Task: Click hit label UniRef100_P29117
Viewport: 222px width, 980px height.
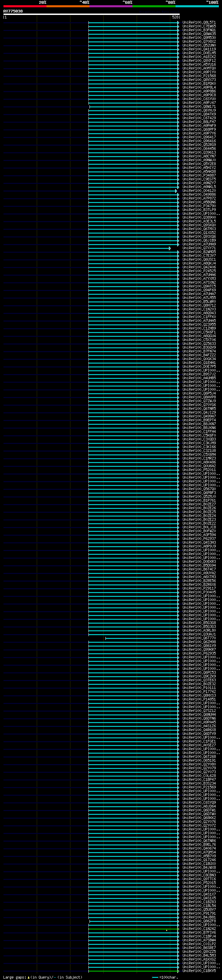Action: [x=199, y=589]
